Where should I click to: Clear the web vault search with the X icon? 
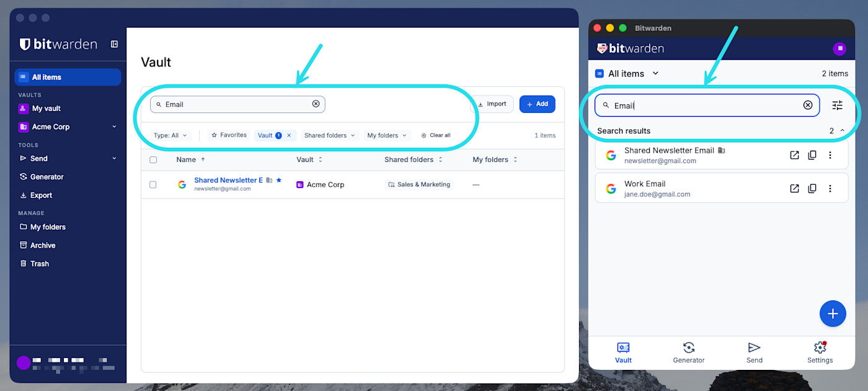(x=316, y=104)
